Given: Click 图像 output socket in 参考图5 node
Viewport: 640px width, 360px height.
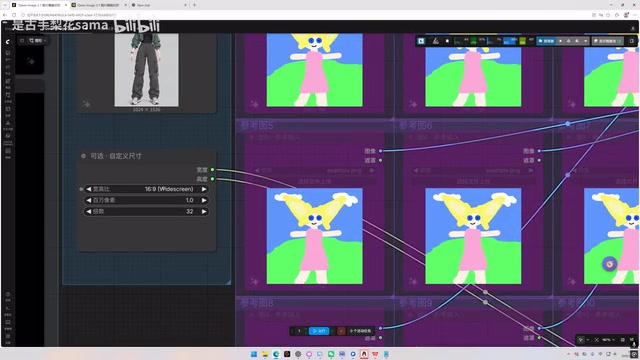Looking at the screenshot, I should [380, 151].
